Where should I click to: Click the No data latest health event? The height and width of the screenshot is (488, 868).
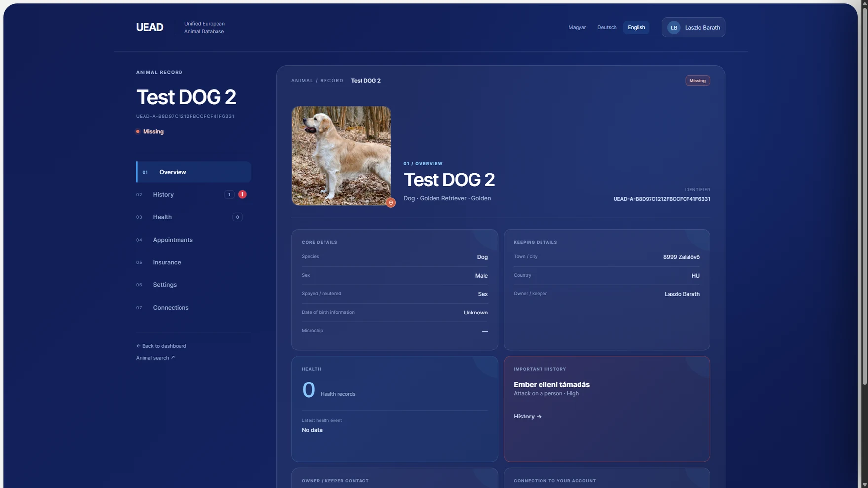click(x=312, y=430)
